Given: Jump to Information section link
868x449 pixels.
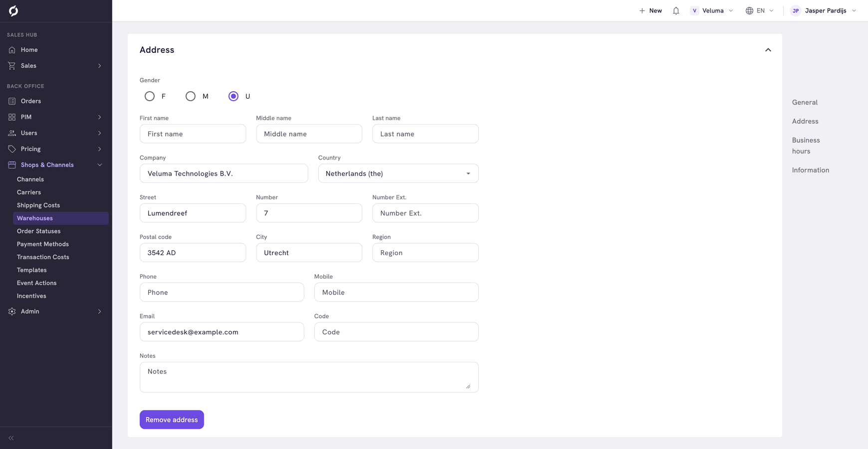Looking at the screenshot, I should pos(811,170).
